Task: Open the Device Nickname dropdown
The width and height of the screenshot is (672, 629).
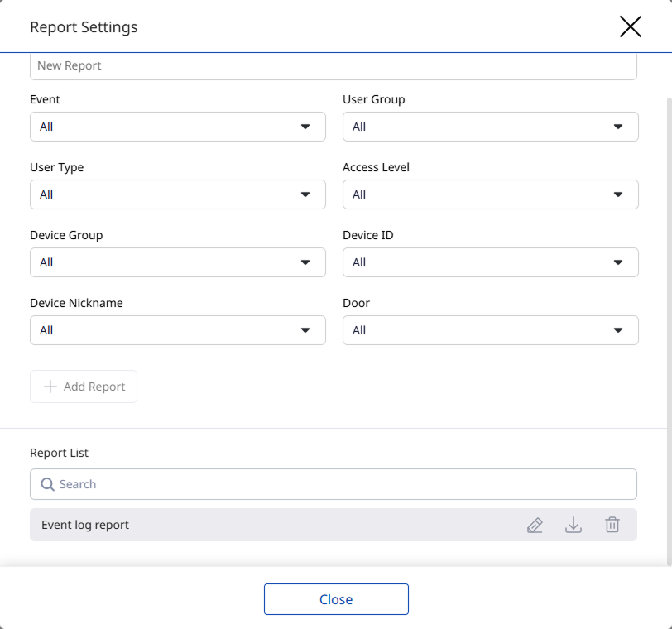Action: click(177, 330)
